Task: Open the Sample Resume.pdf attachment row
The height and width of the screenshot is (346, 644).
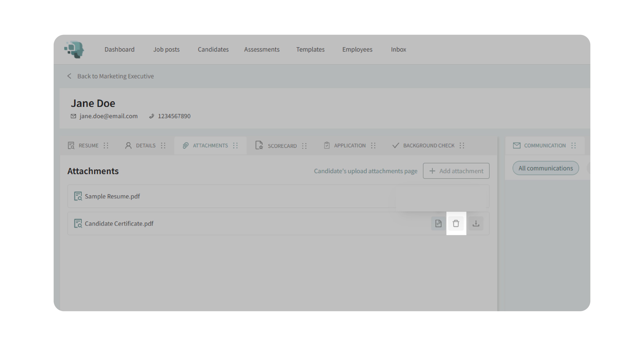Action: tap(112, 196)
